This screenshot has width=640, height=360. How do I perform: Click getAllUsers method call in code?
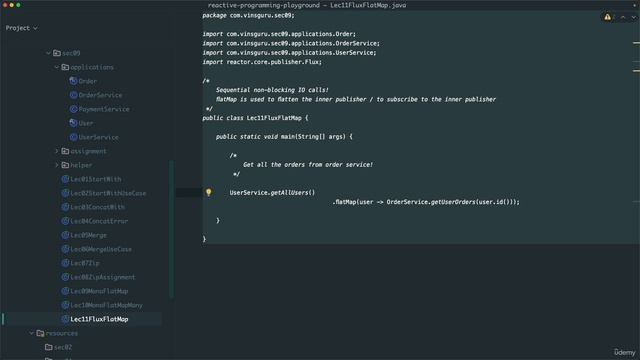pos(293,193)
